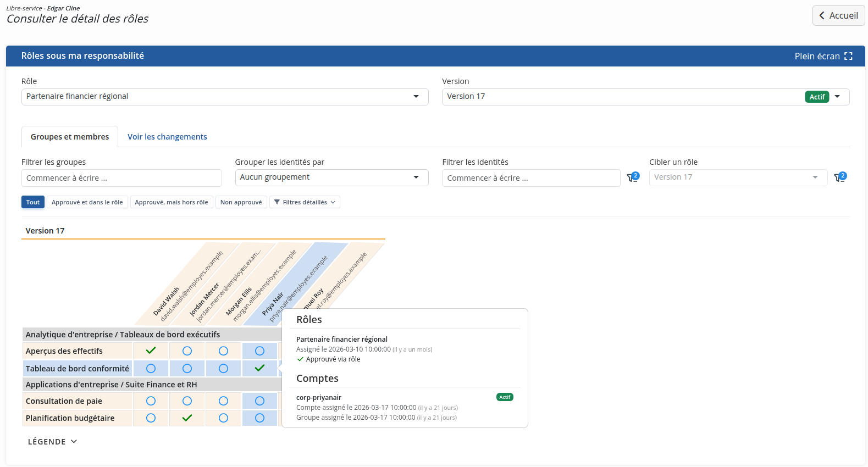Select Approuvé et dans le rôle filter

87,202
